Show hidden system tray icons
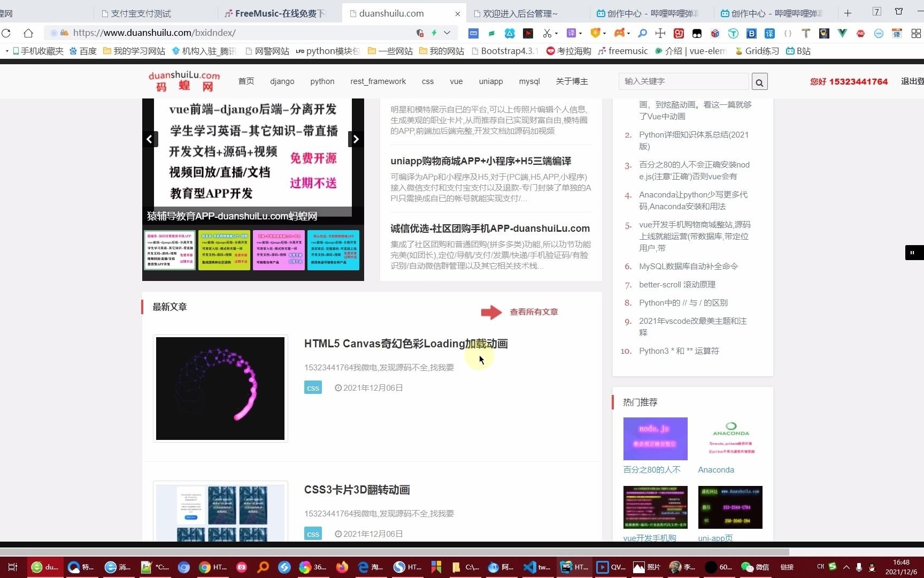This screenshot has width=924, height=578. pyautogui.click(x=846, y=567)
